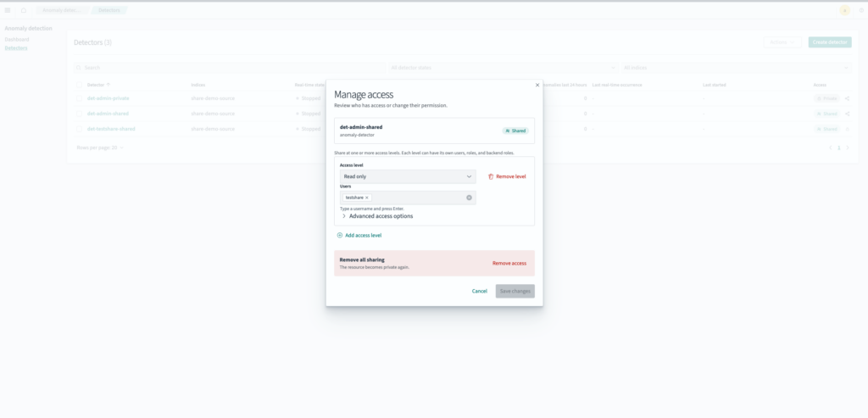Open the Actions dropdown
Viewport: 868px width, 418px height.
click(x=782, y=42)
